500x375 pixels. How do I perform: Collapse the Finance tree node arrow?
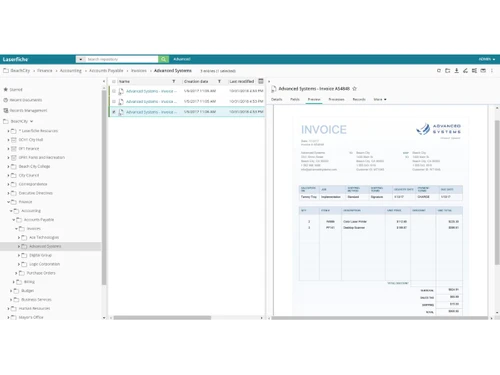(x=8, y=202)
